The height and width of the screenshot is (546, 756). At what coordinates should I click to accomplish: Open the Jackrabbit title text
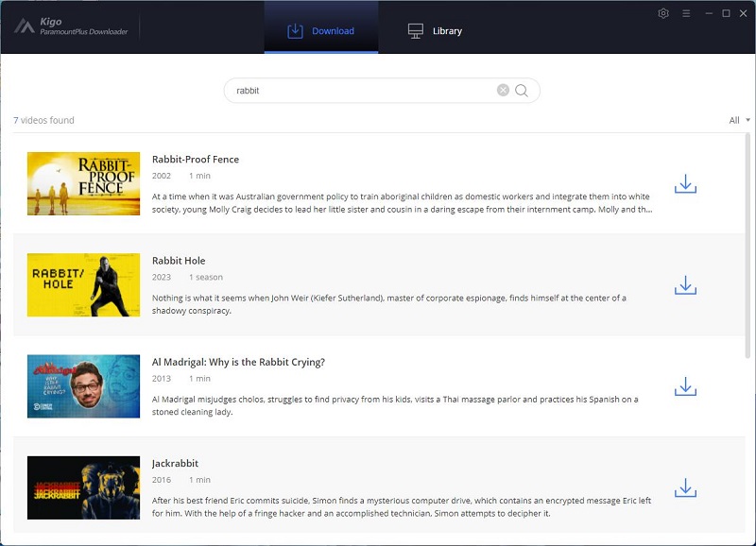pyautogui.click(x=175, y=463)
